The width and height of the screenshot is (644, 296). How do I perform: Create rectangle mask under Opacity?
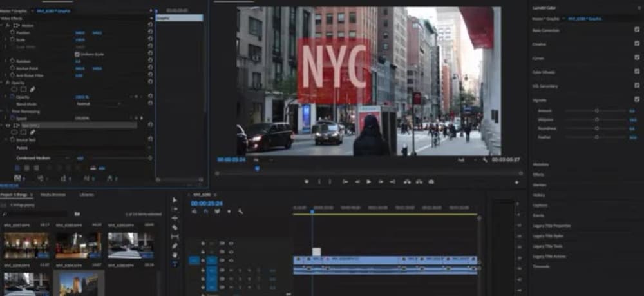[x=24, y=89]
